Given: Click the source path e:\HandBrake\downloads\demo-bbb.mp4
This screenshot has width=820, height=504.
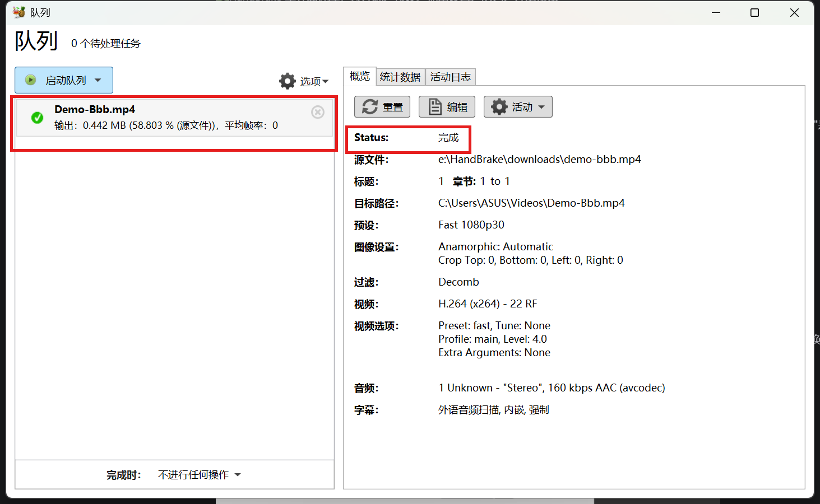Looking at the screenshot, I should 540,159.
